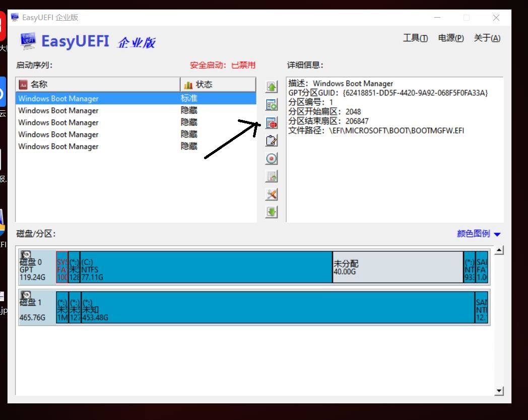Select the 1M partition on Disk 1
528x420 pixels.
coord(62,308)
